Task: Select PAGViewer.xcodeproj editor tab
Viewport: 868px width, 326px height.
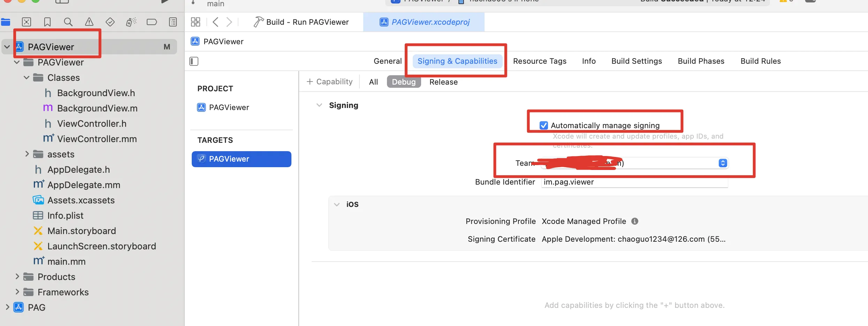Action: pos(424,22)
